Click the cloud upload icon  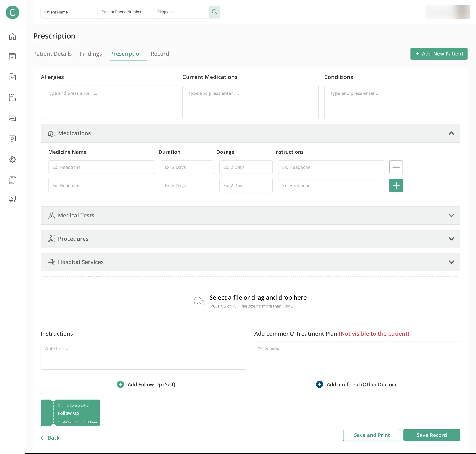coord(199,301)
